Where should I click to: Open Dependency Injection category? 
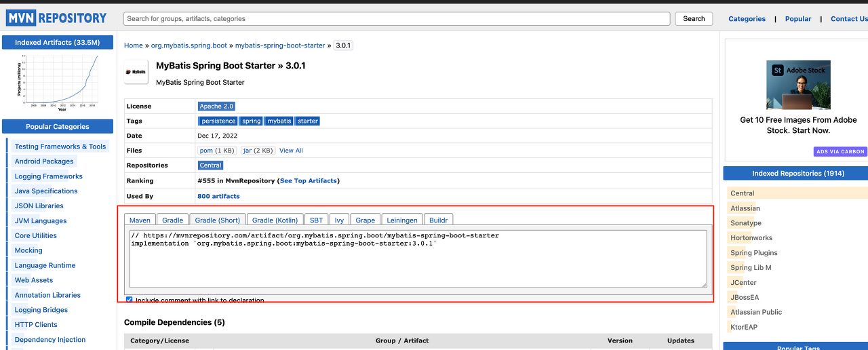50,340
